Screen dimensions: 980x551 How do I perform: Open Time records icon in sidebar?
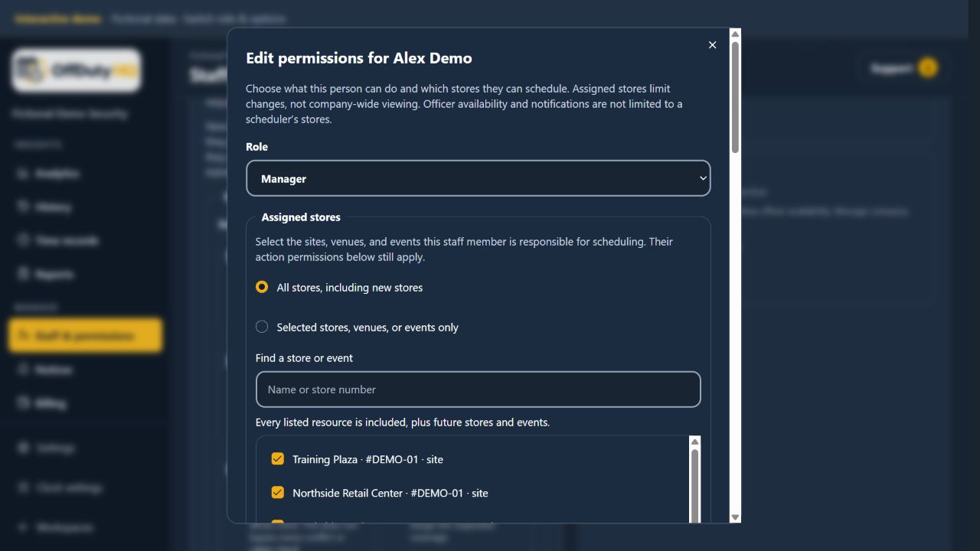(23, 240)
